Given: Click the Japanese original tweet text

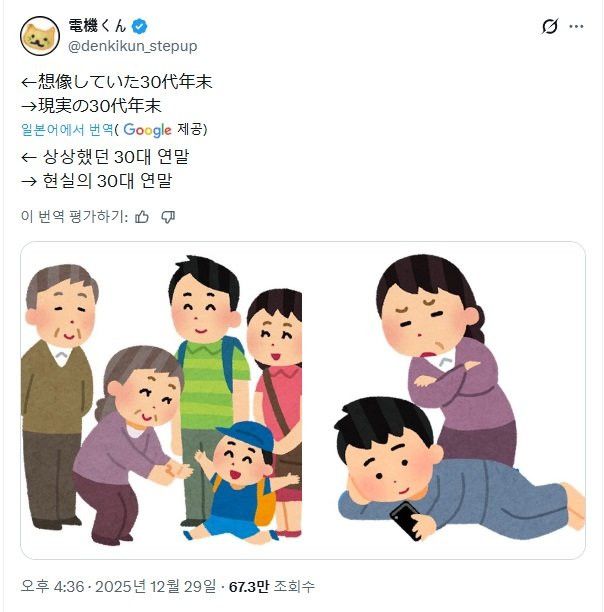Looking at the screenshot, I should point(116,94).
